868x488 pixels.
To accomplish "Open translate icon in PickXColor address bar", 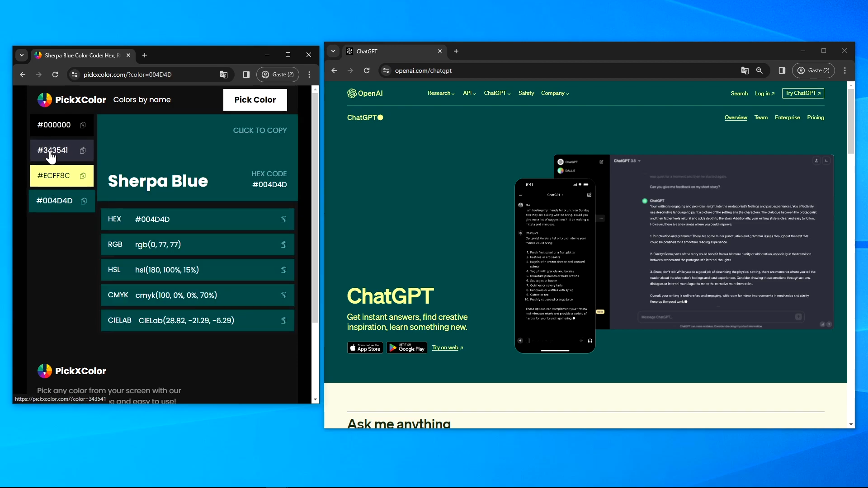I will coord(224,75).
